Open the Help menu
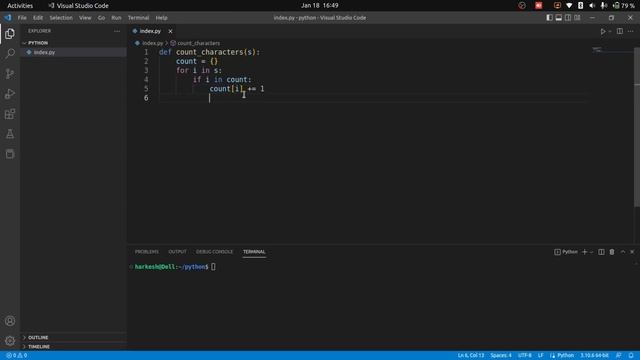The image size is (640, 360). point(161,18)
